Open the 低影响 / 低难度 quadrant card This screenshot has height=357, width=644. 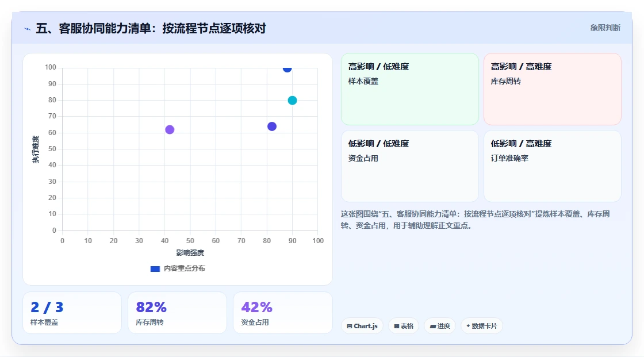click(410, 166)
